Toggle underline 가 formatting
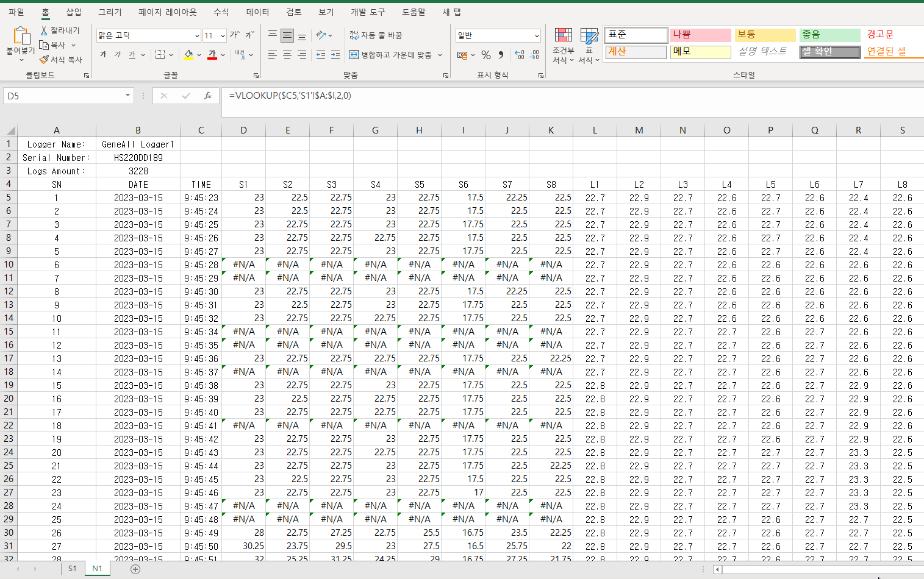 [x=132, y=55]
